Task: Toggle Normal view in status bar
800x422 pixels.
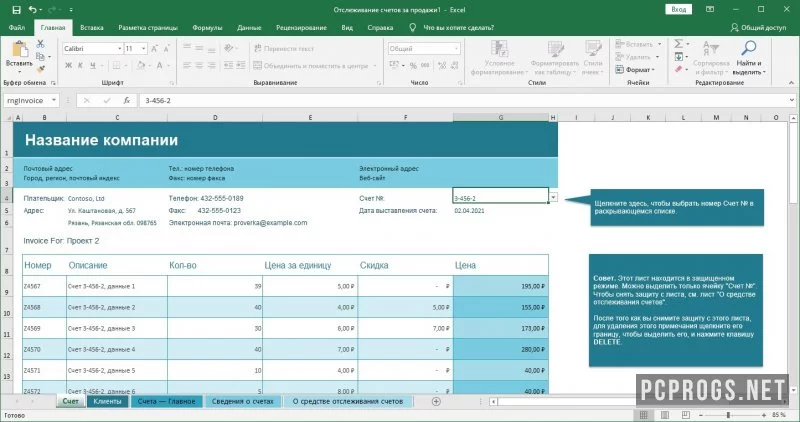Action: (x=644, y=415)
